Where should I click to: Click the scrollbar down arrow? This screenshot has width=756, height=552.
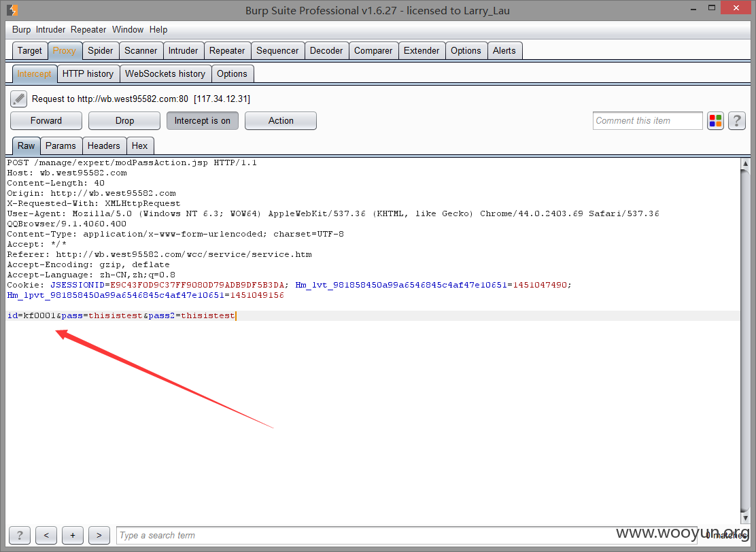(x=745, y=518)
